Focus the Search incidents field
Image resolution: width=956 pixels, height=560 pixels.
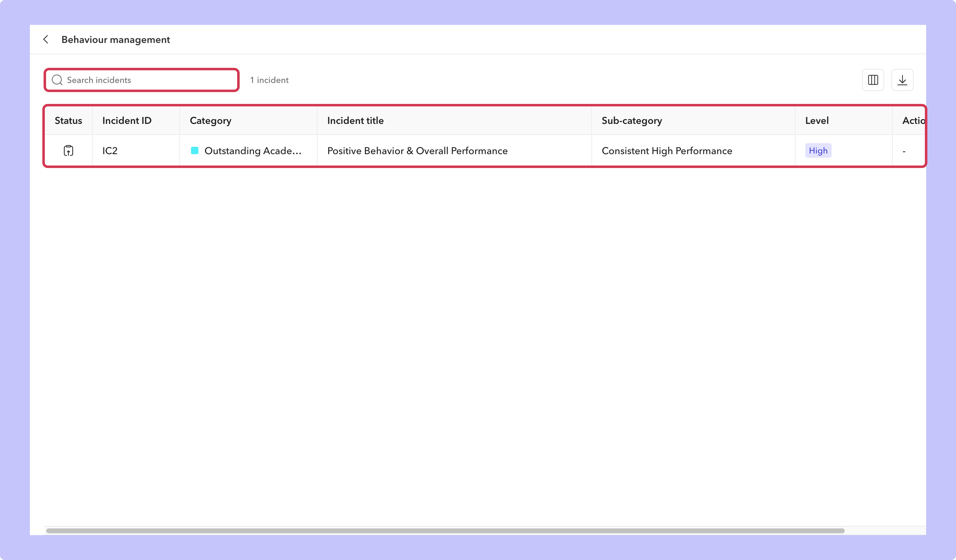tap(141, 80)
